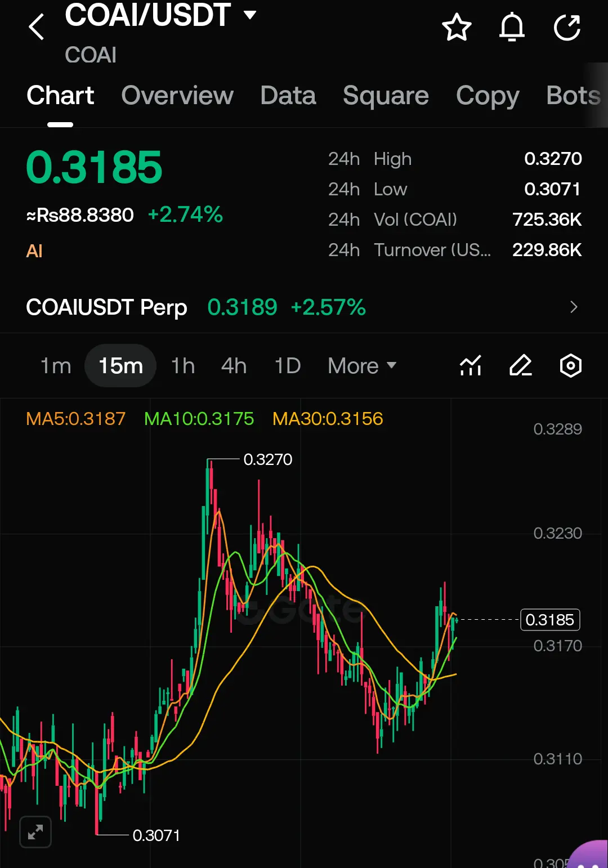
Task: Add COAI/USDT to favorites star
Action: tap(457, 28)
